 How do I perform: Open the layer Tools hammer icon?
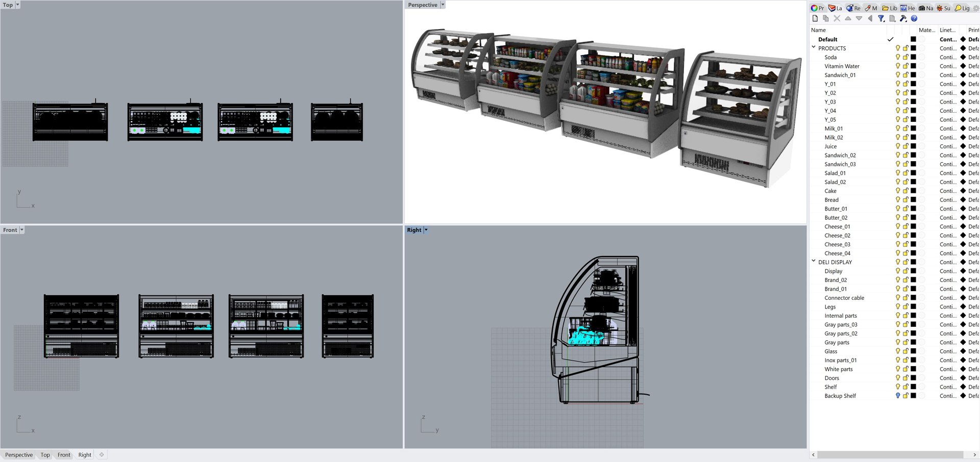click(903, 18)
